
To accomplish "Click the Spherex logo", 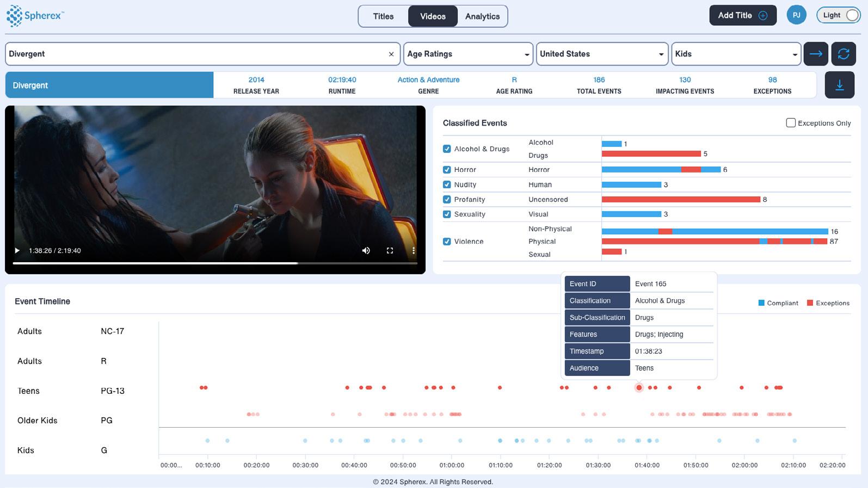I will tap(35, 16).
